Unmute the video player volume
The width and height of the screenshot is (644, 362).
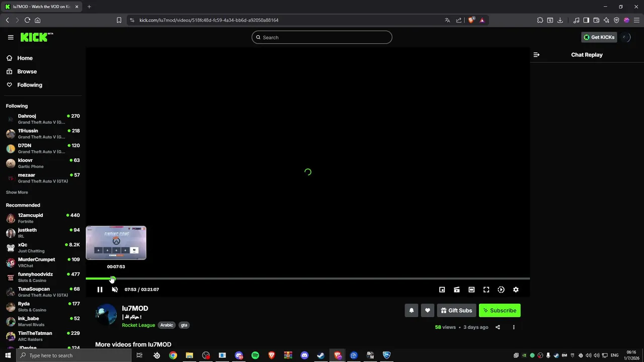tap(115, 290)
